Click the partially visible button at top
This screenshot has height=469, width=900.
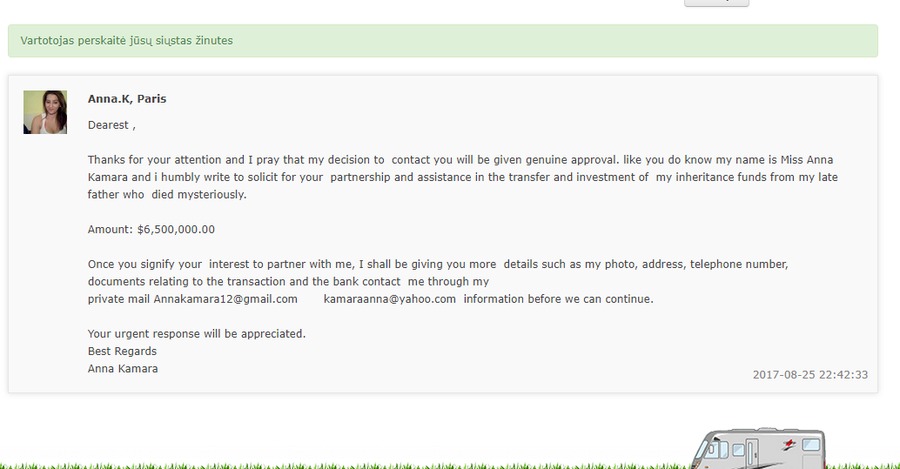pos(716,3)
